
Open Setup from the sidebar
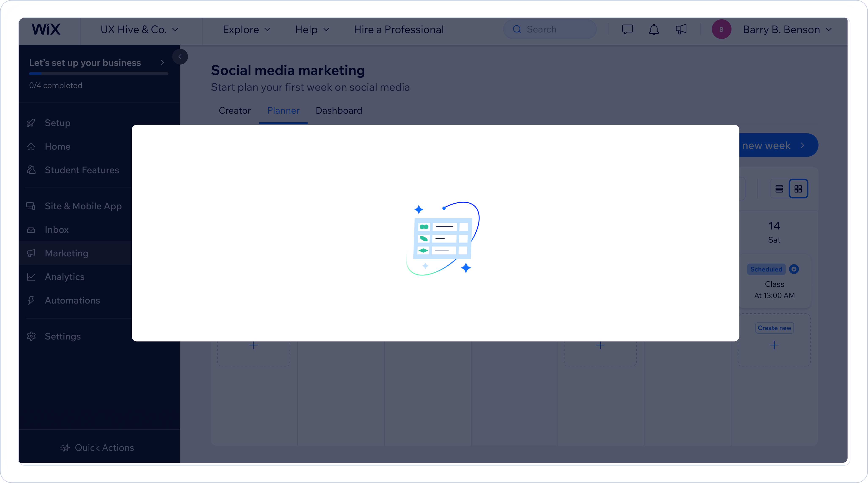click(x=58, y=123)
